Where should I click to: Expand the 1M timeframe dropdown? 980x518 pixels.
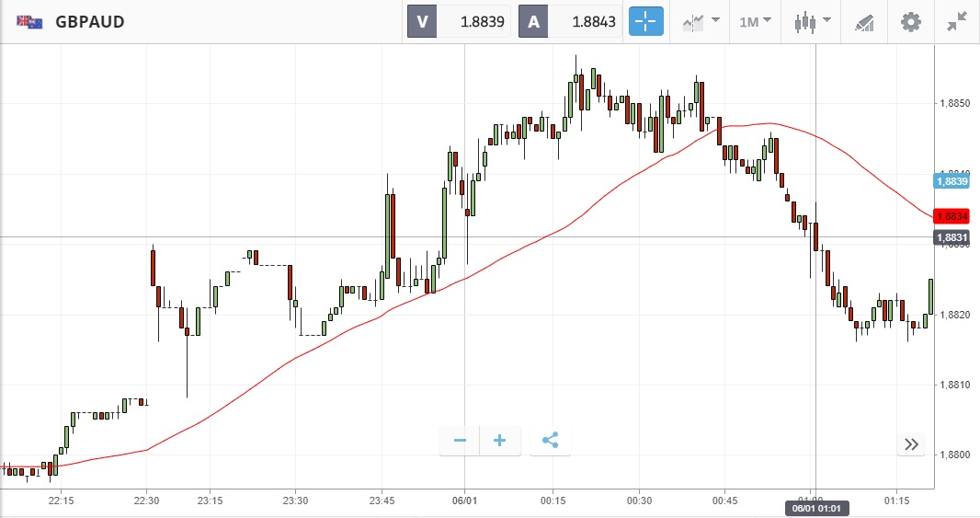coord(756,21)
